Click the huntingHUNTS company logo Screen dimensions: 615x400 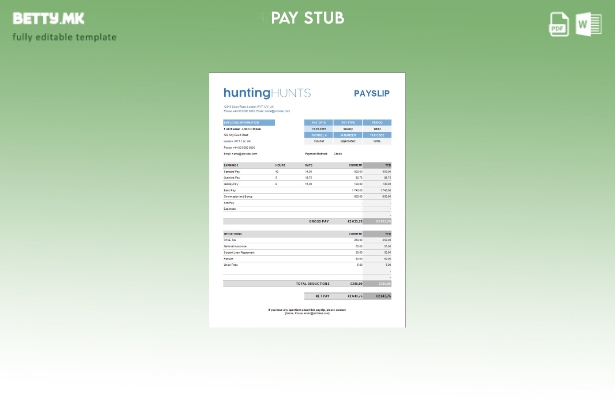click(x=267, y=93)
